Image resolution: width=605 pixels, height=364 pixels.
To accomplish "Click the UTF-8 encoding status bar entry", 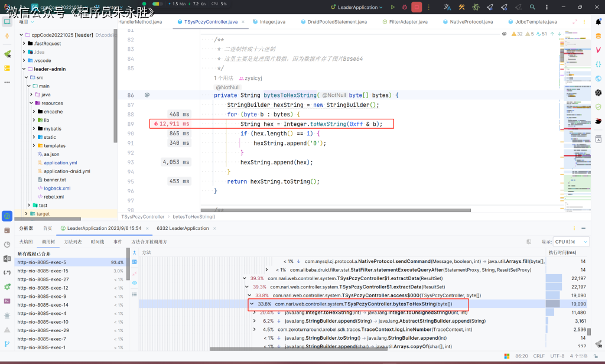I will (x=557, y=356).
